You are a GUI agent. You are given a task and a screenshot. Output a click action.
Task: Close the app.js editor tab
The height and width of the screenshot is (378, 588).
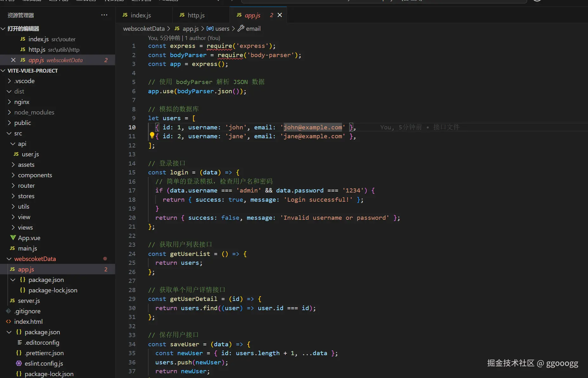280,15
